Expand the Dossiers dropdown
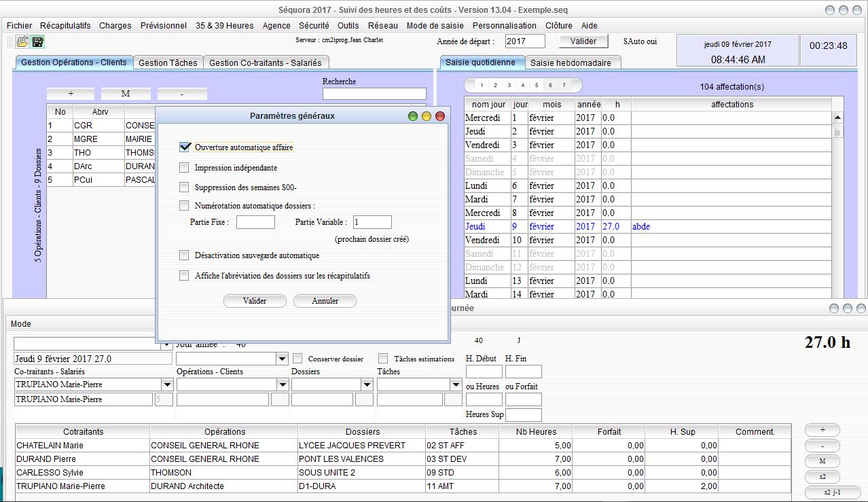Screen dimensions: 868x502 [x=365, y=384]
